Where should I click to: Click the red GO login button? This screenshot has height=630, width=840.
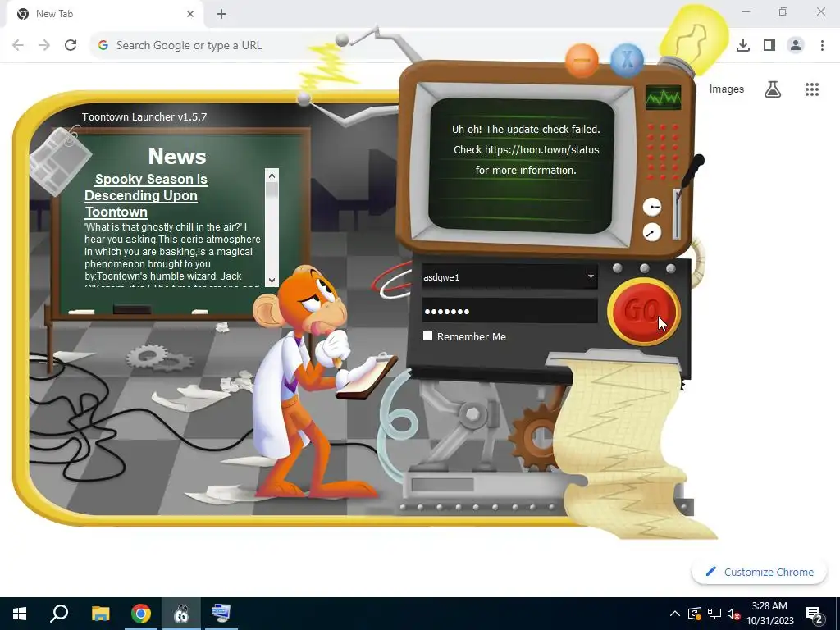click(643, 311)
